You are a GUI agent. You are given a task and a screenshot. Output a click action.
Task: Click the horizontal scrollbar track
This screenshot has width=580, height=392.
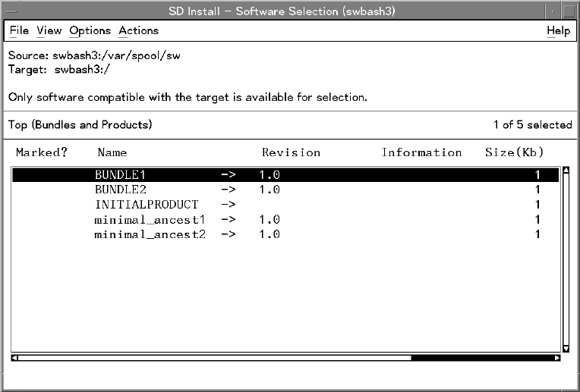click(x=213, y=358)
